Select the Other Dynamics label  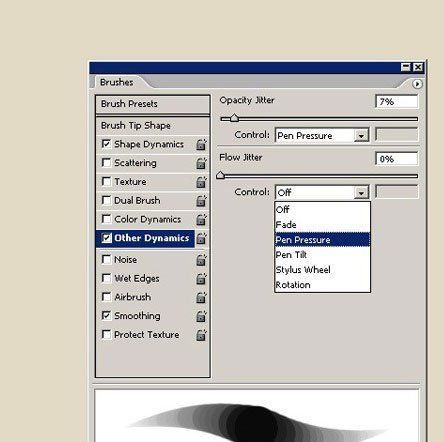[x=152, y=238]
